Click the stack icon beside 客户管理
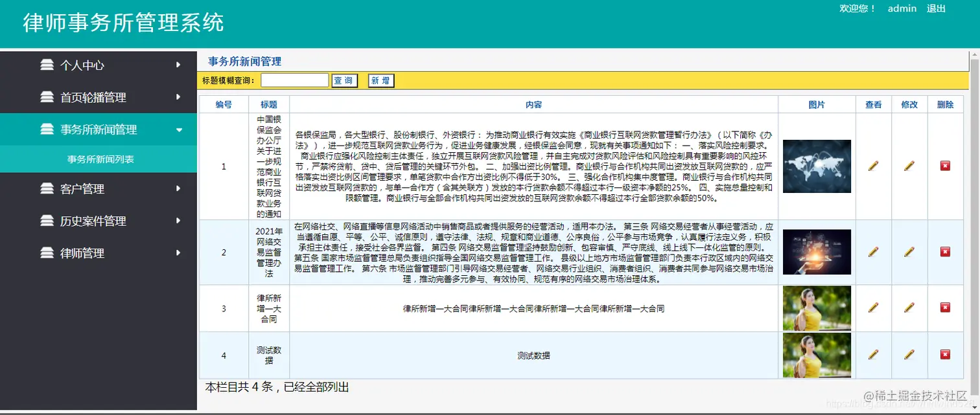 pos(47,189)
